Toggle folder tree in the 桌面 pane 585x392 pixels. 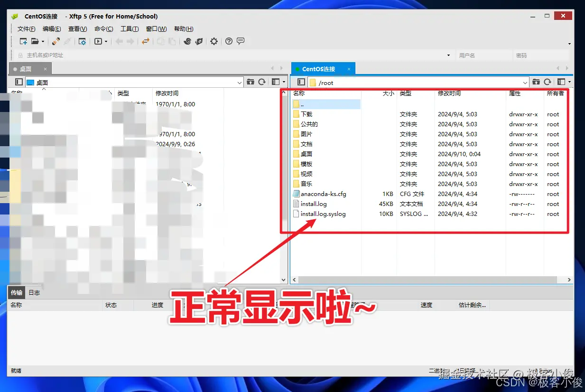point(19,82)
